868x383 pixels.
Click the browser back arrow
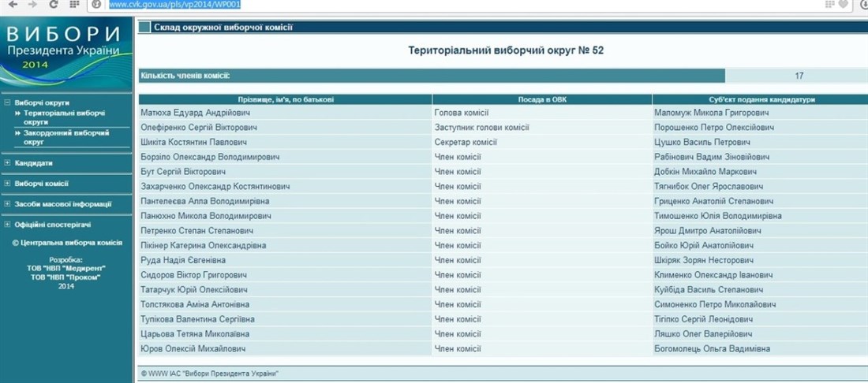pyautogui.click(x=11, y=5)
